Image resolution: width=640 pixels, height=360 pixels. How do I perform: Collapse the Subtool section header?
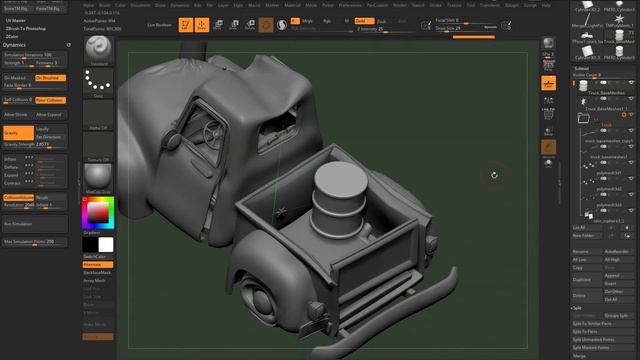pos(582,68)
